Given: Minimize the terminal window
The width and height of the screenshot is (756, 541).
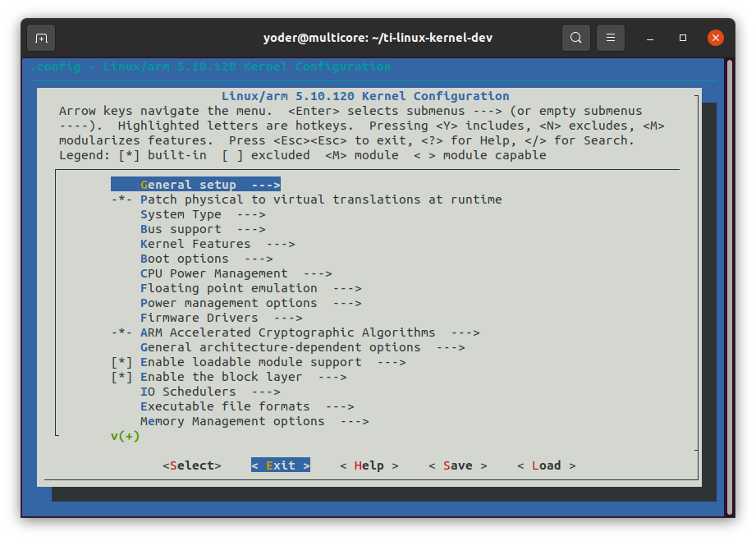Looking at the screenshot, I should pyautogui.click(x=650, y=38).
